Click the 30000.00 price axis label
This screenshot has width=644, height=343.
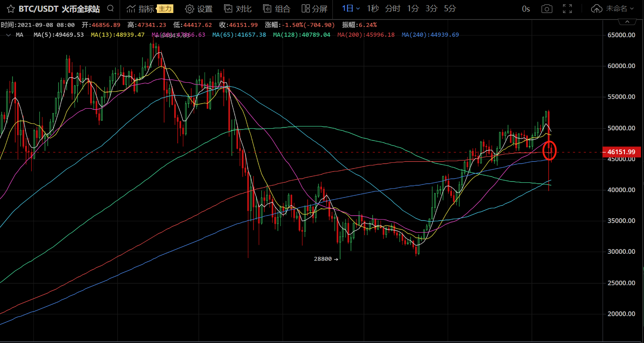click(621, 252)
